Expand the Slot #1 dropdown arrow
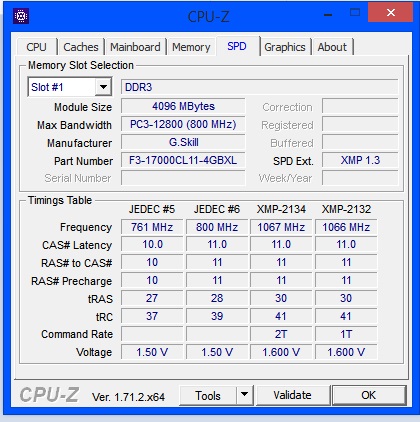 tap(103, 87)
